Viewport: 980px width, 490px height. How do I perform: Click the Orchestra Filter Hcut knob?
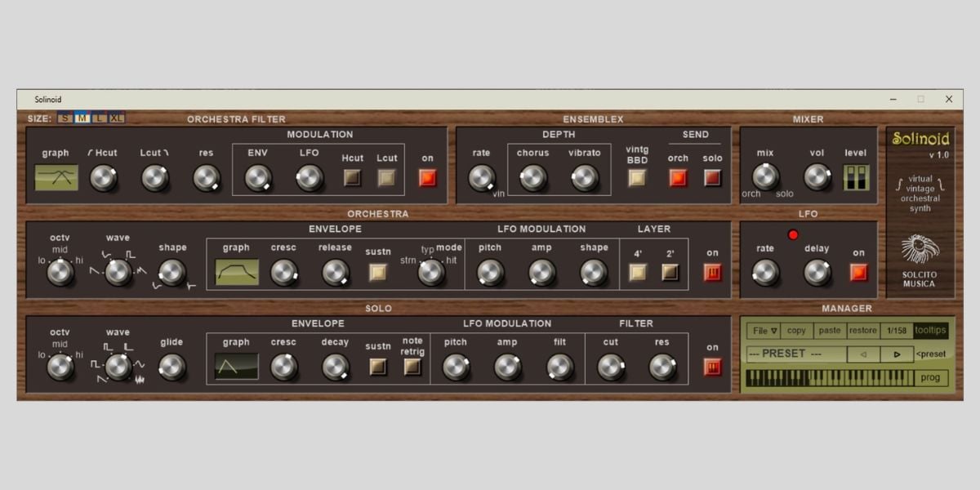pyautogui.click(x=104, y=177)
